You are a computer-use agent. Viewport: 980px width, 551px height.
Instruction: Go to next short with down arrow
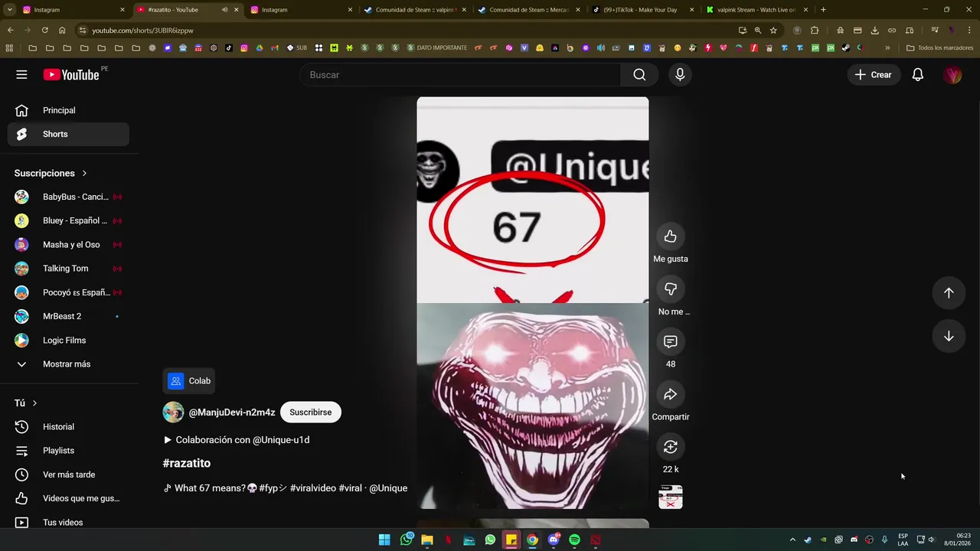[949, 337]
